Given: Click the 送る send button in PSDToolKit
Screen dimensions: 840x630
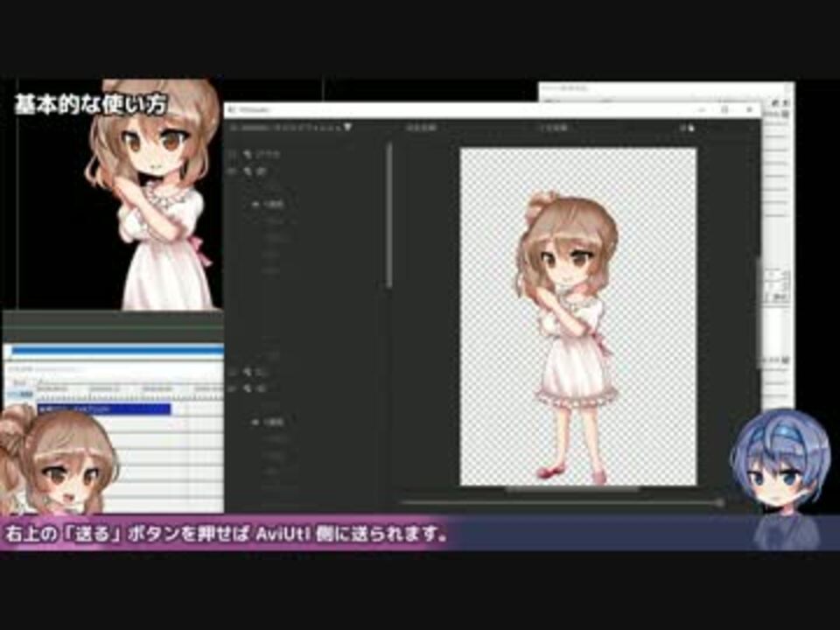Looking at the screenshot, I should pyautogui.click(x=688, y=128).
